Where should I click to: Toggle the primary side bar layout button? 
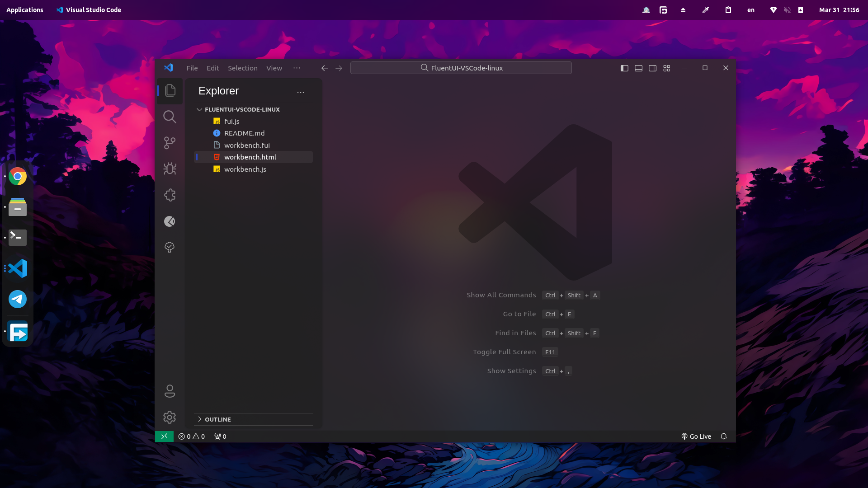coord(624,68)
